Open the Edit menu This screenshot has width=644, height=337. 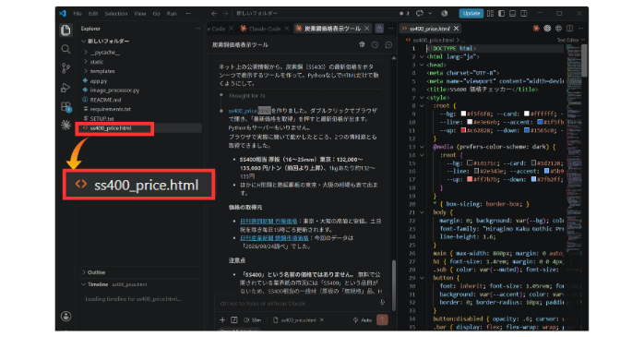click(x=93, y=14)
